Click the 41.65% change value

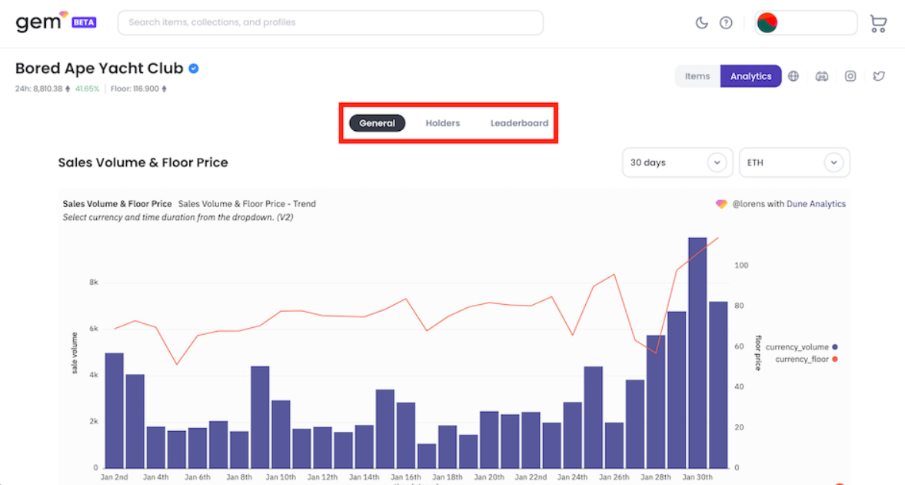[87, 89]
